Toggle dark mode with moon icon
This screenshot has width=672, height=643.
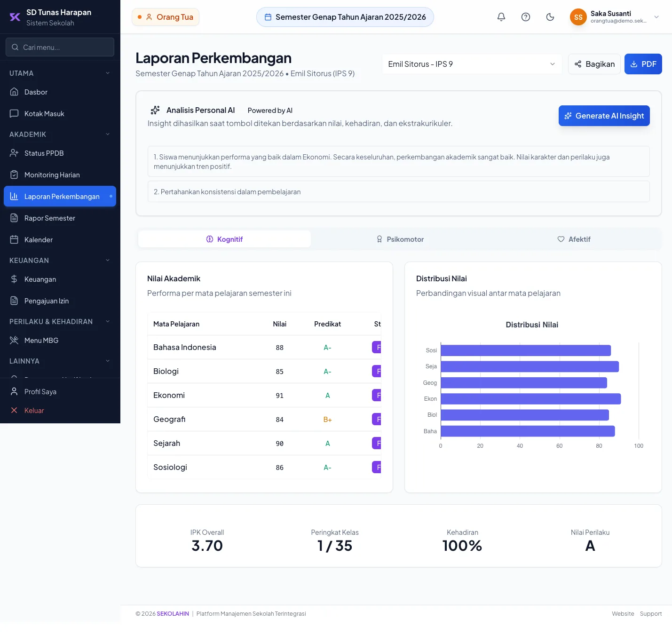pyautogui.click(x=550, y=17)
